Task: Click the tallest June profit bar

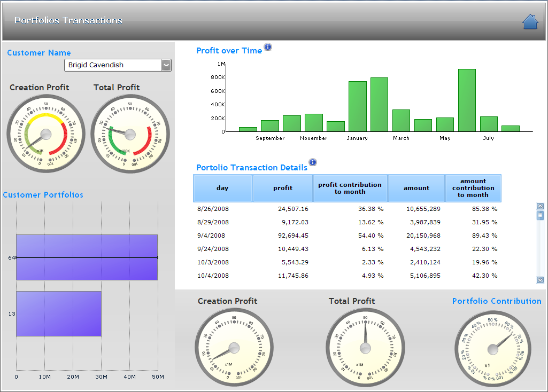Action: [x=467, y=100]
